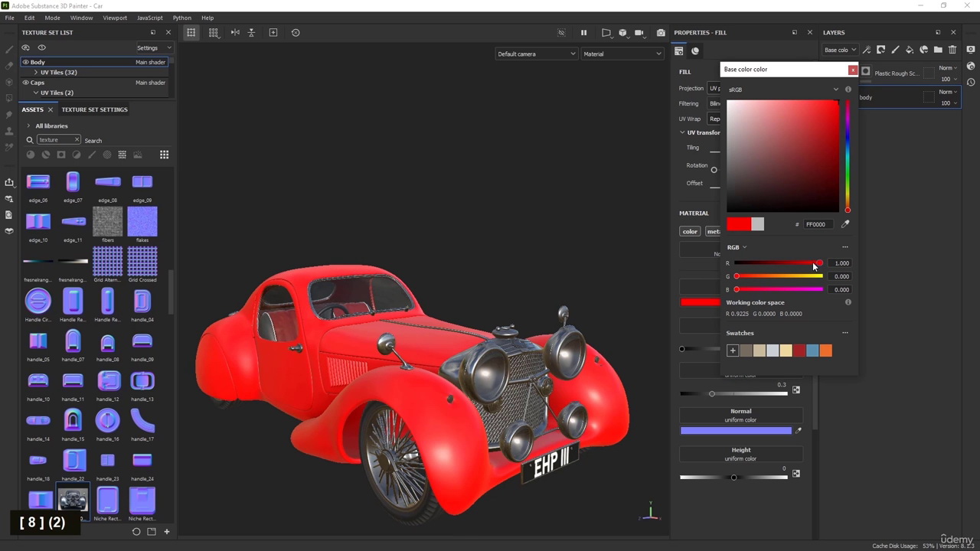980x551 pixels.
Task: Expand UV Tiles (32) under Body
Action: click(x=35, y=72)
